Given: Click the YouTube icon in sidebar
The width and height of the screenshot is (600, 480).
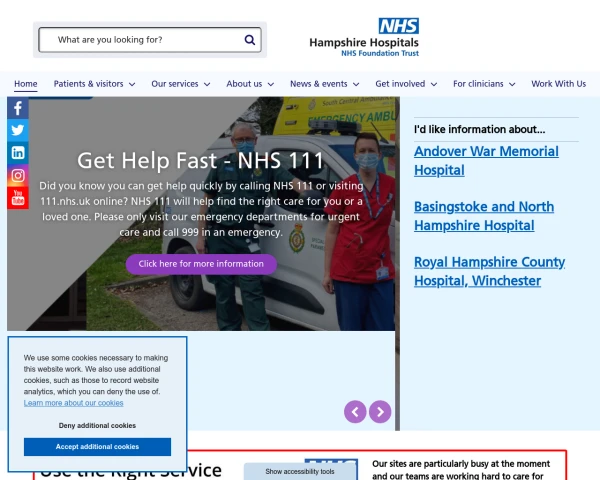Looking at the screenshot, I should pyautogui.click(x=18, y=198).
